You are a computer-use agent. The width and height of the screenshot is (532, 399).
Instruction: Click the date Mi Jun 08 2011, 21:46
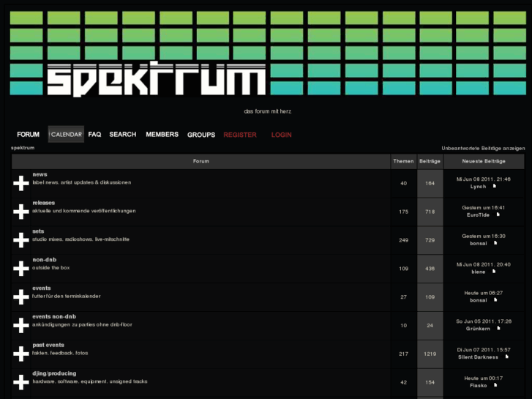click(x=484, y=179)
